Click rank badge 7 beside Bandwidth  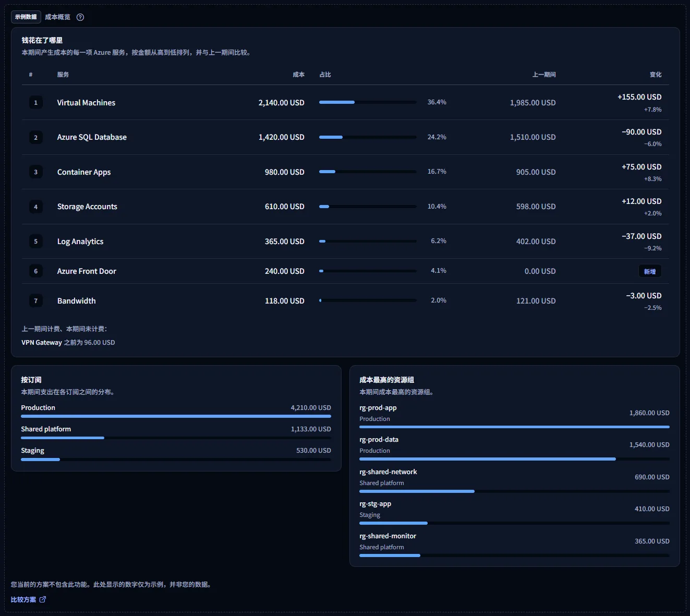point(36,301)
